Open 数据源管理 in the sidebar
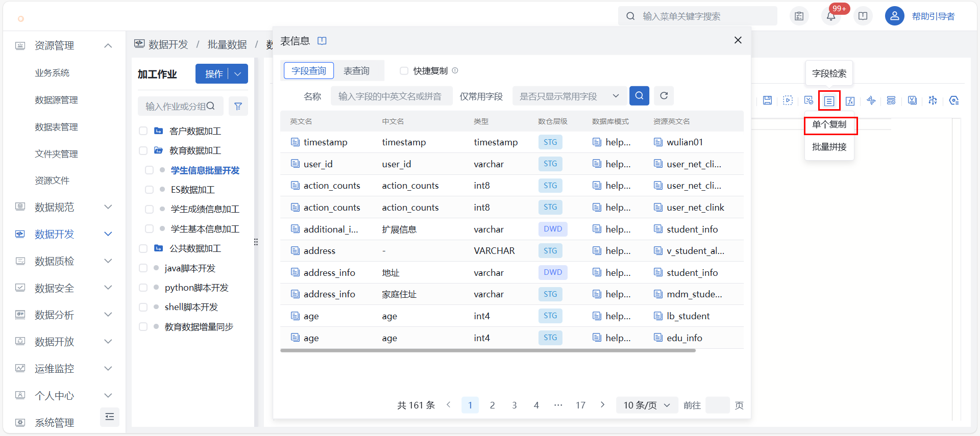Viewport: 980px width, 436px height. point(56,100)
